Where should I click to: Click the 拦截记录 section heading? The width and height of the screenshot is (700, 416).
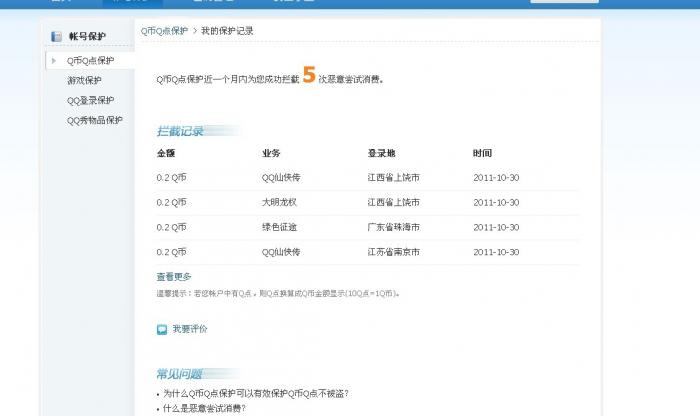pos(180,131)
